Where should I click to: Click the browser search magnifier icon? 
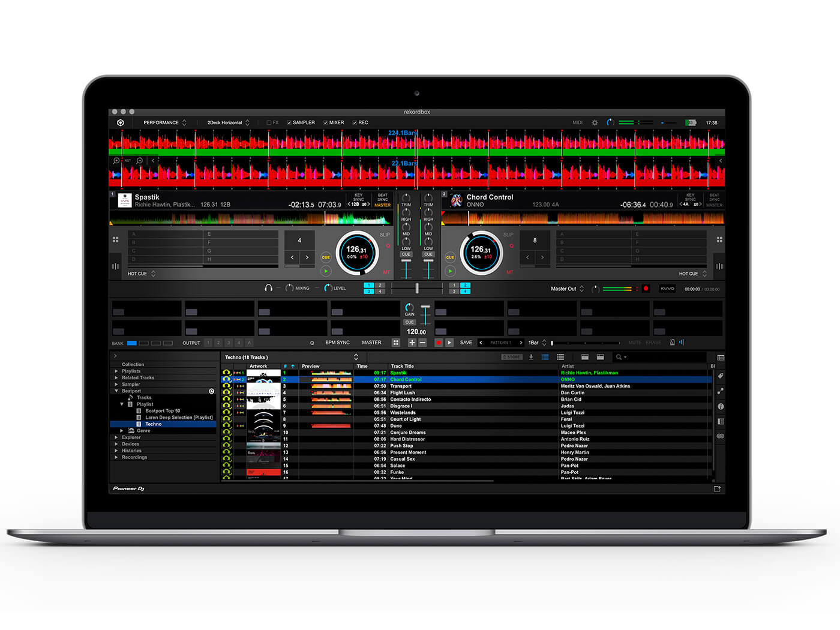[619, 357]
